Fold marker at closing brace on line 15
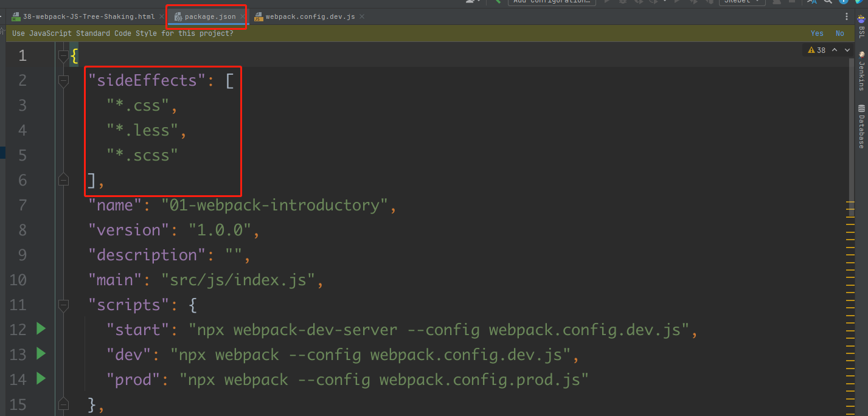 (x=63, y=404)
